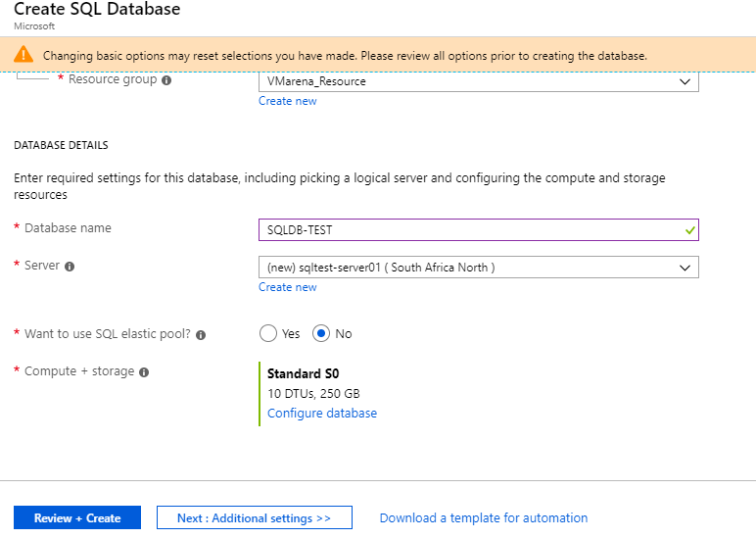Click Create new under Server
This screenshot has width=756, height=539.
pos(287,287)
